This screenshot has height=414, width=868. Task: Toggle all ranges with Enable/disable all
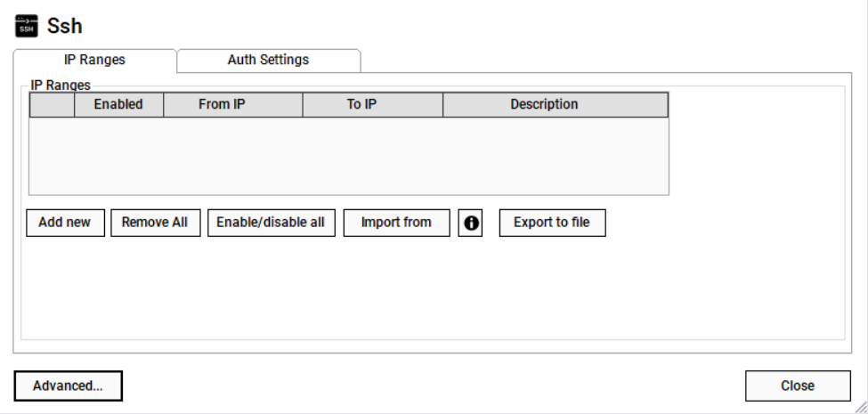272,223
